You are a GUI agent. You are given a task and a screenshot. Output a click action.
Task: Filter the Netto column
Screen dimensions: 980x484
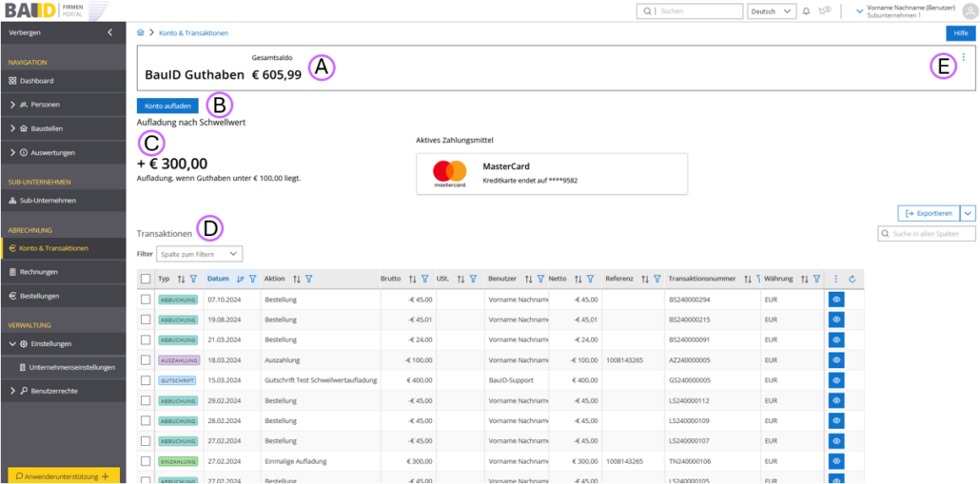click(x=591, y=280)
